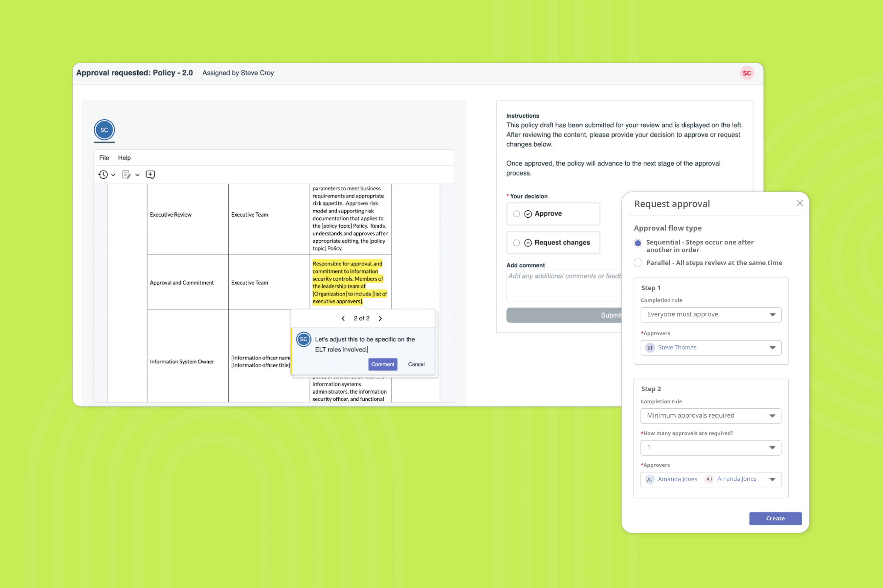This screenshot has width=883, height=588.
Task: Click the blue Comment button
Action: click(383, 365)
